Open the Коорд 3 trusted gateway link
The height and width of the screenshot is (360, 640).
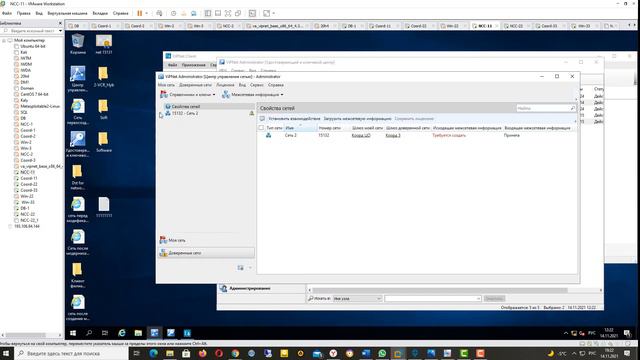pos(393,135)
